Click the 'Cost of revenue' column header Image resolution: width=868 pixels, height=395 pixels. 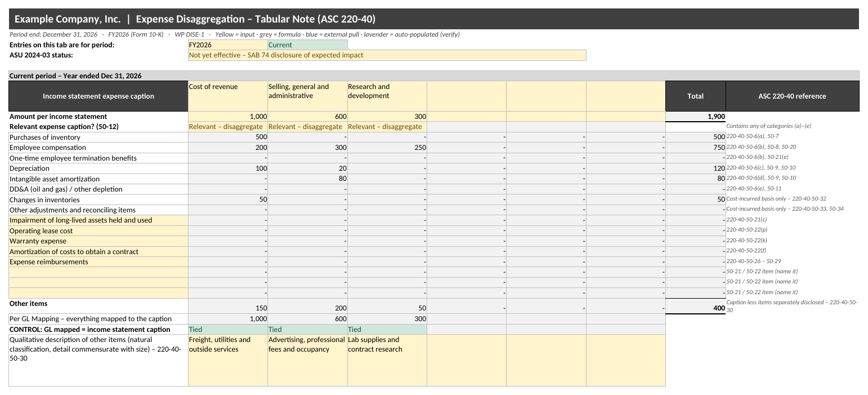pyautogui.click(x=228, y=96)
